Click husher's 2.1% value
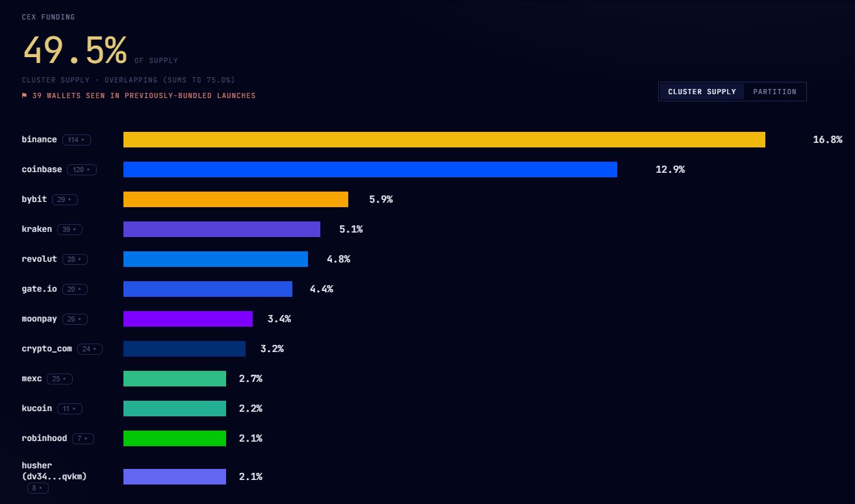The height and width of the screenshot is (504, 855). coord(251,477)
